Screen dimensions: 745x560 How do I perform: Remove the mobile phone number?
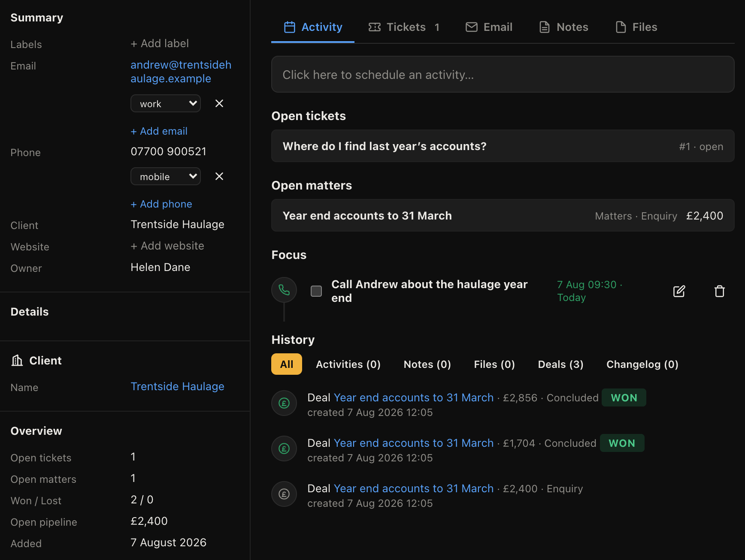pyautogui.click(x=219, y=176)
